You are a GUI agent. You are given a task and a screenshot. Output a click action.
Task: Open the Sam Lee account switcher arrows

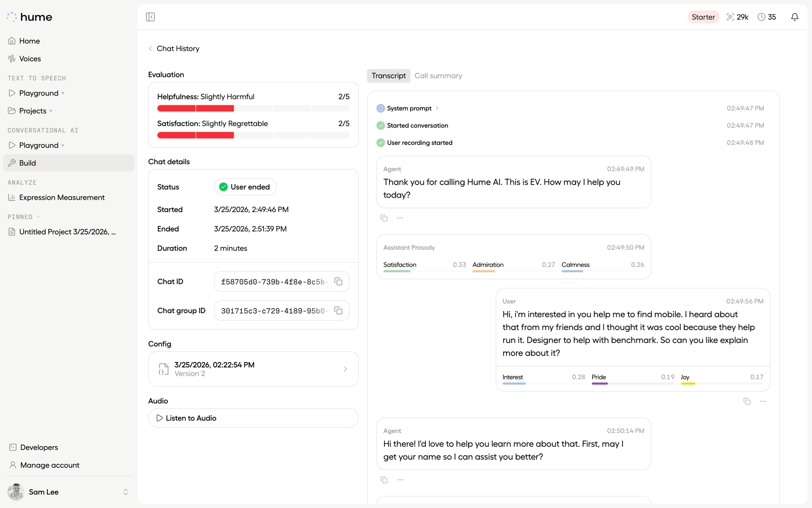point(126,492)
